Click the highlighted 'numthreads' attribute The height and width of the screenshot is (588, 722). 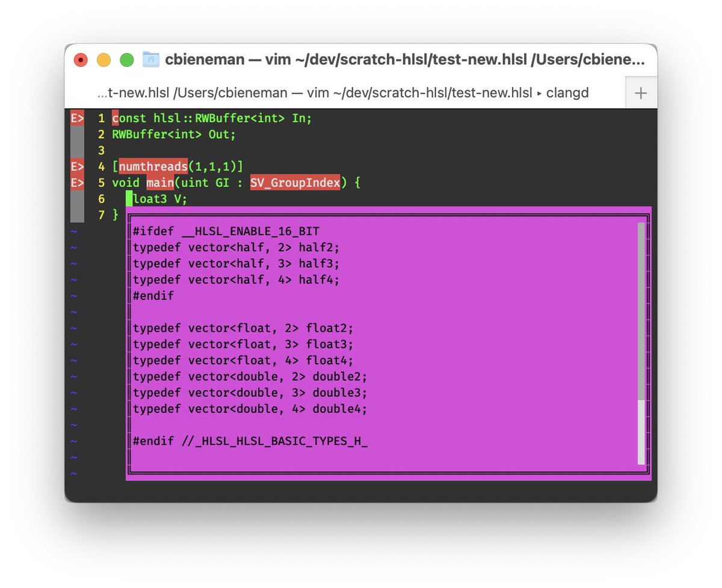pyautogui.click(x=153, y=167)
